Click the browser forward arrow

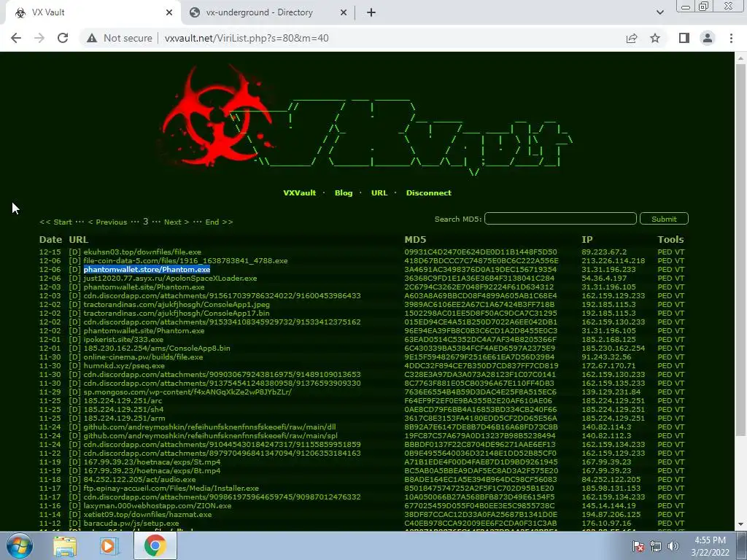[39, 38]
